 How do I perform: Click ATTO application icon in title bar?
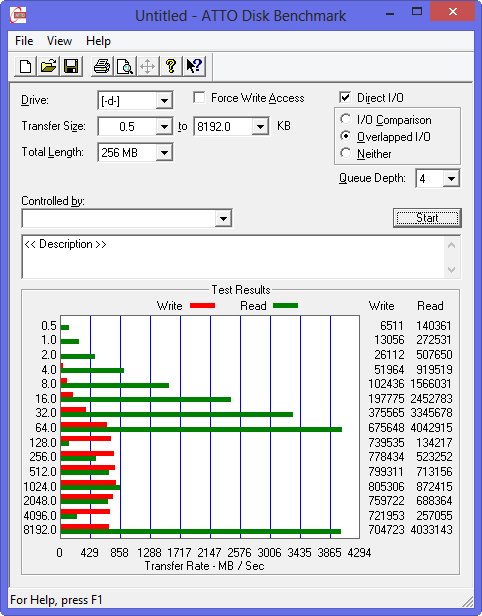(x=18, y=15)
